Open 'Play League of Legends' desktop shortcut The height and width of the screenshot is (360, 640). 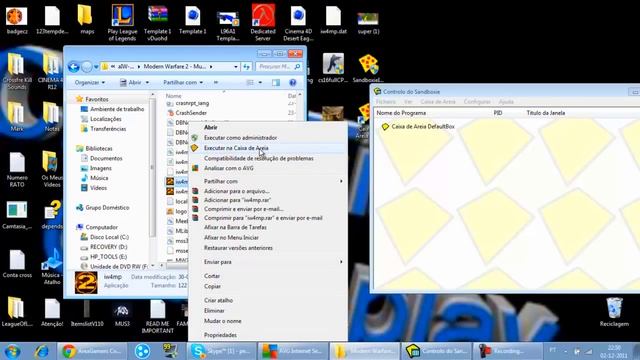(122, 22)
